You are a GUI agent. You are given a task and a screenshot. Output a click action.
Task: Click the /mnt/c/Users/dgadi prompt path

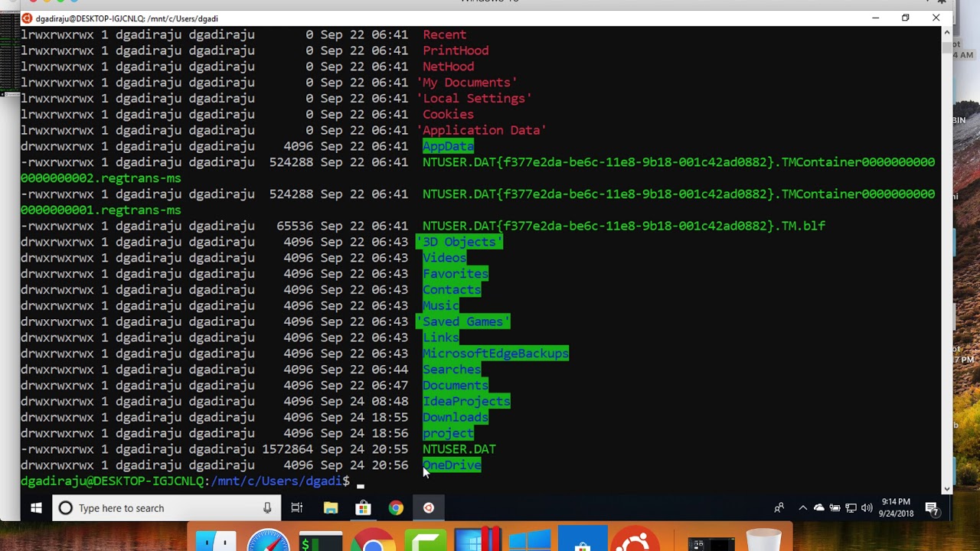pos(276,481)
